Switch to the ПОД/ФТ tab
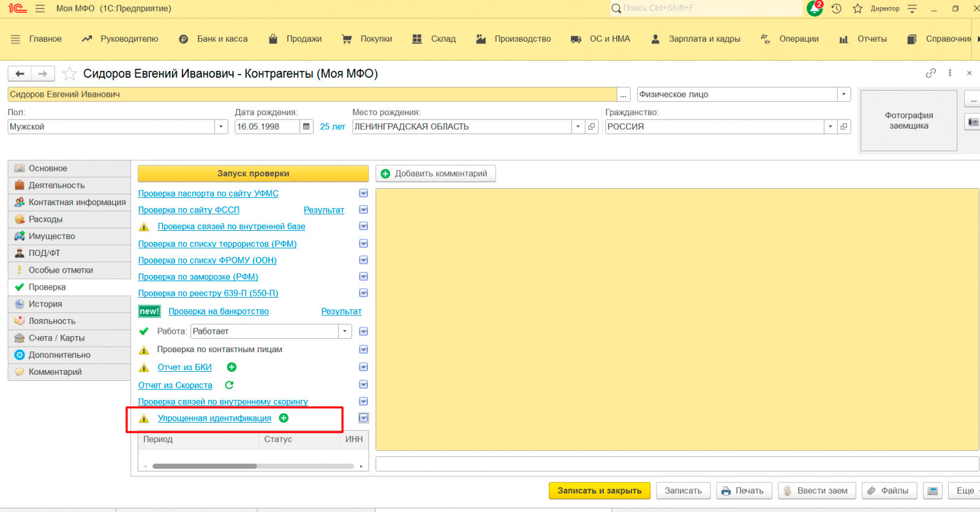This screenshot has height=512, width=980. click(69, 253)
